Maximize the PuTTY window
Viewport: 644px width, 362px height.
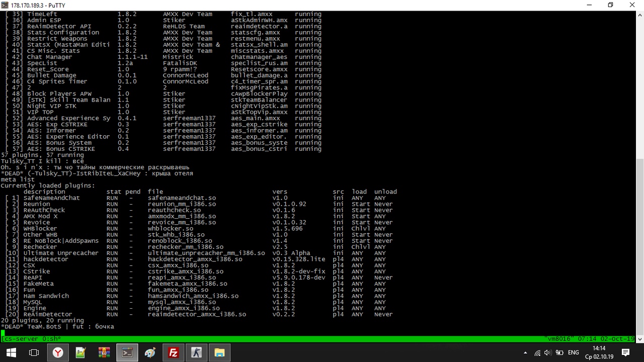(x=611, y=5)
